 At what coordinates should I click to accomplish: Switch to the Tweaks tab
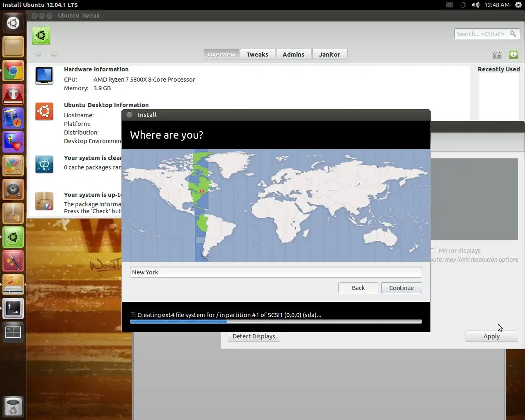click(x=257, y=54)
